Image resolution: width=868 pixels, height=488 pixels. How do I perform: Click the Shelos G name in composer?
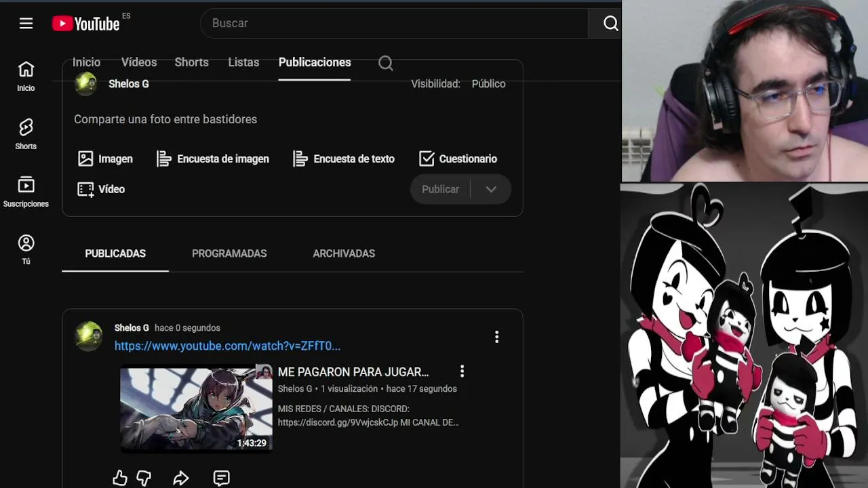(x=129, y=84)
